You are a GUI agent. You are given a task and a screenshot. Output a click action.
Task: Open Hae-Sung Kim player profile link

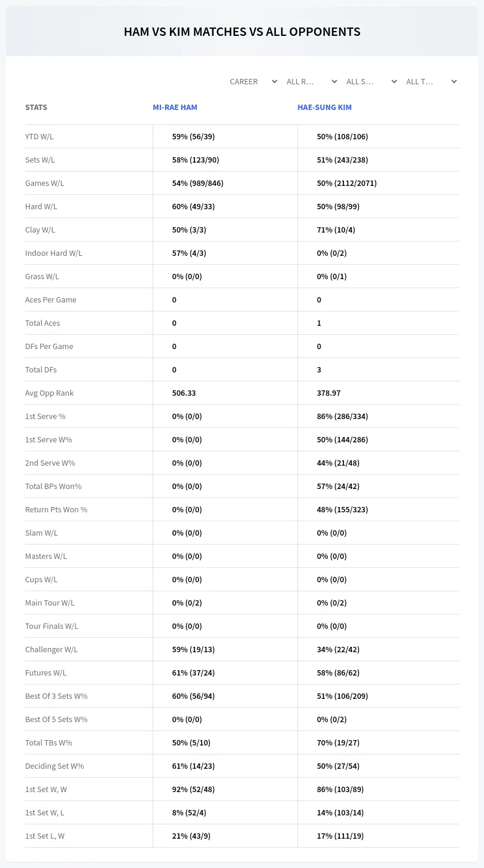[324, 108]
